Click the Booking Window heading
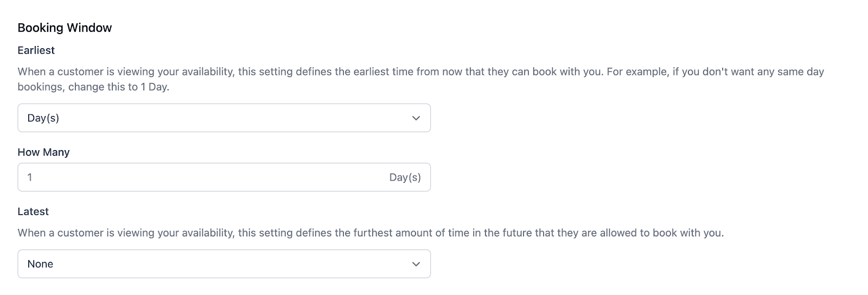Viewport: 868px width, 295px height. click(x=65, y=28)
